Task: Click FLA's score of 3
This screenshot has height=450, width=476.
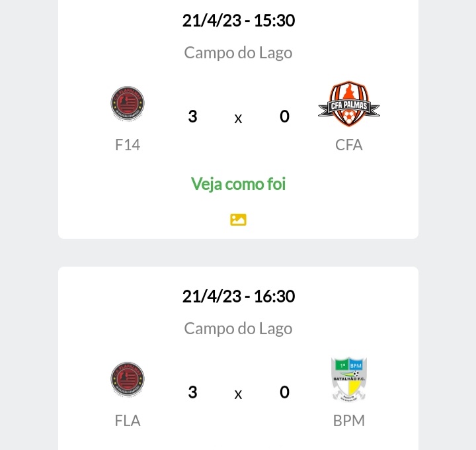Action: (193, 392)
